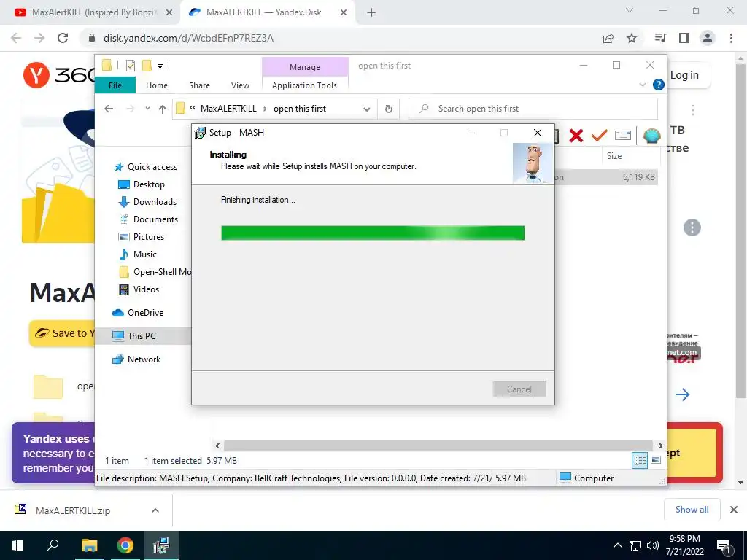Click Show all downloads
The image size is (747, 560).
692,510
